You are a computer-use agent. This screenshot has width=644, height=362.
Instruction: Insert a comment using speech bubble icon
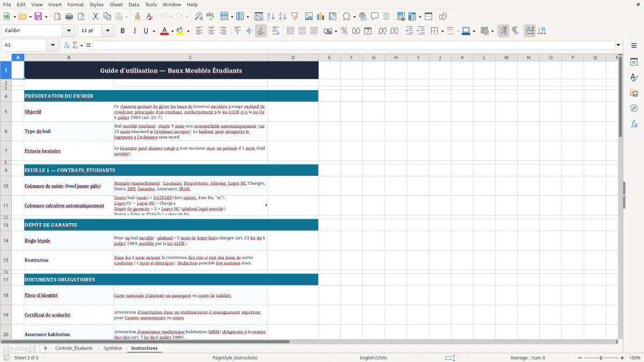coord(375,17)
